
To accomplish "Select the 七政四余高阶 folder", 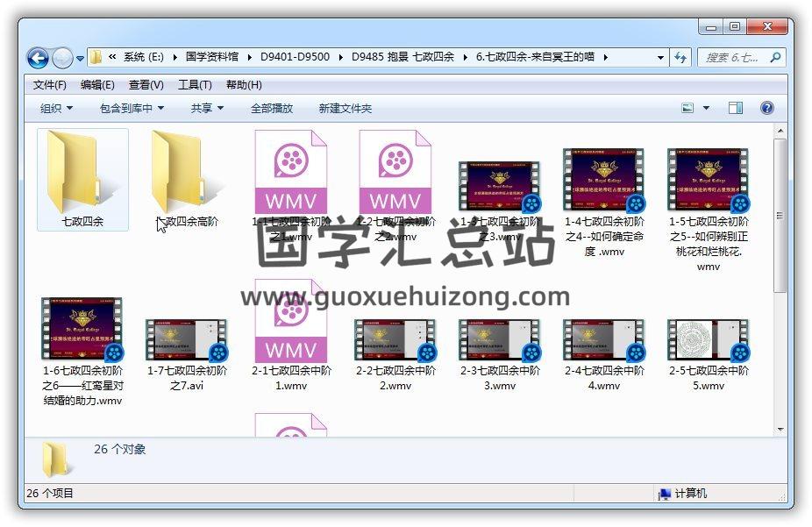I will [187, 179].
